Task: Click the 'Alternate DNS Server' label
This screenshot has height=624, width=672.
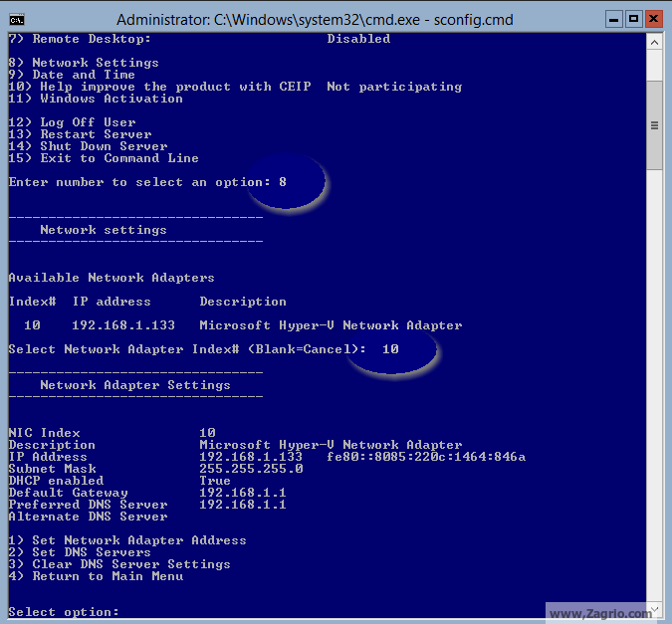Action: click(x=88, y=517)
